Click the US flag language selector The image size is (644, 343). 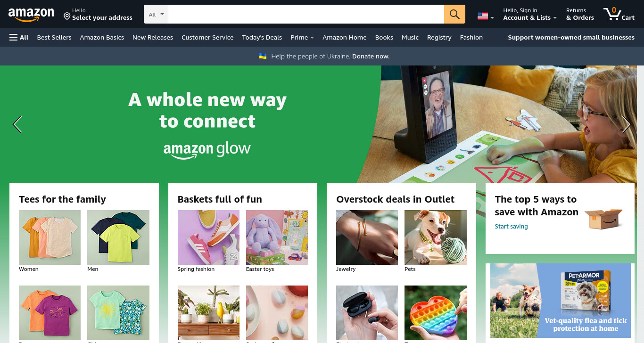pyautogui.click(x=486, y=16)
